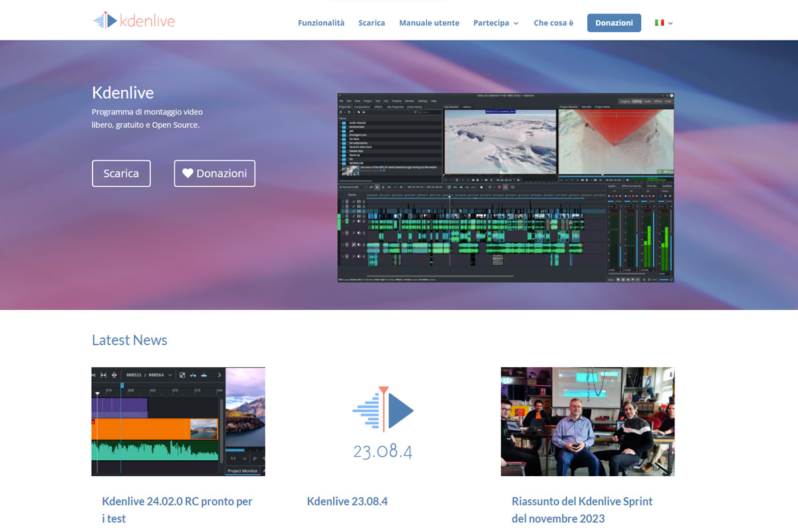The height and width of the screenshot is (532, 798).
Task: Click the Donazioni button with the heart icon
Action: (x=214, y=174)
